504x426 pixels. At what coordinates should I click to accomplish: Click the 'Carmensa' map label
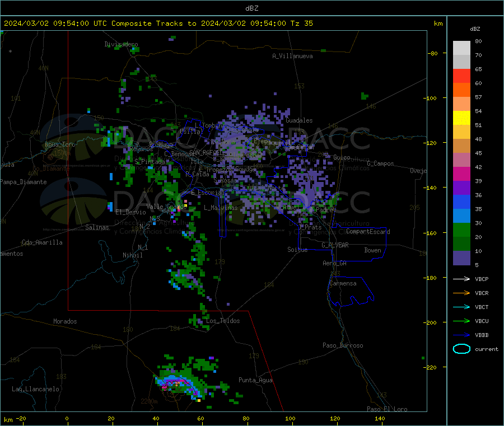[x=343, y=283]
